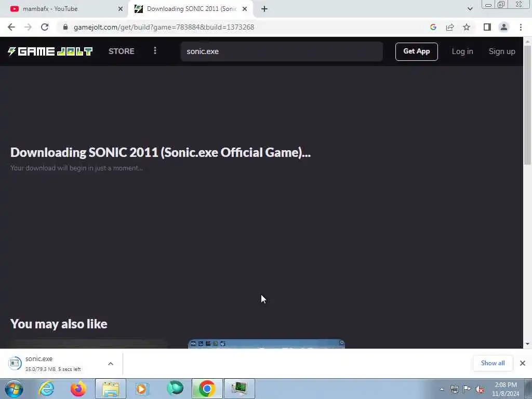Open a new browser tab
This screenshot has width=532, height=399.
pyautogui.click(x=264, y=9)
